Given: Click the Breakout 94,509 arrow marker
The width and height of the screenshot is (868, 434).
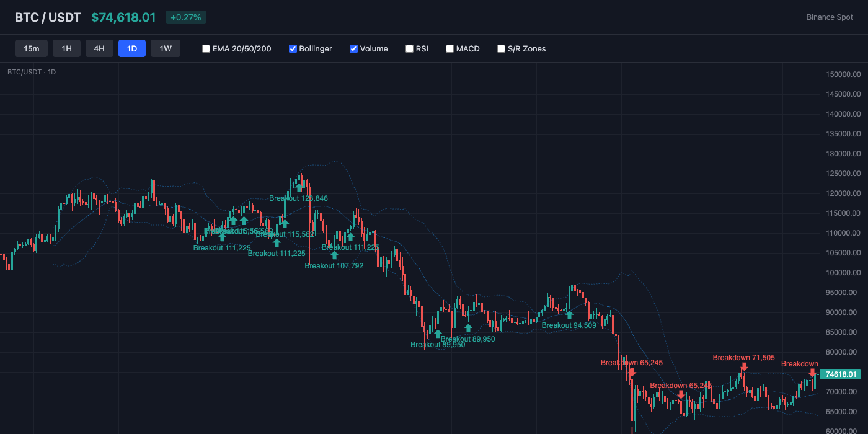Looking at the screenshot, I should click(570, 315).
